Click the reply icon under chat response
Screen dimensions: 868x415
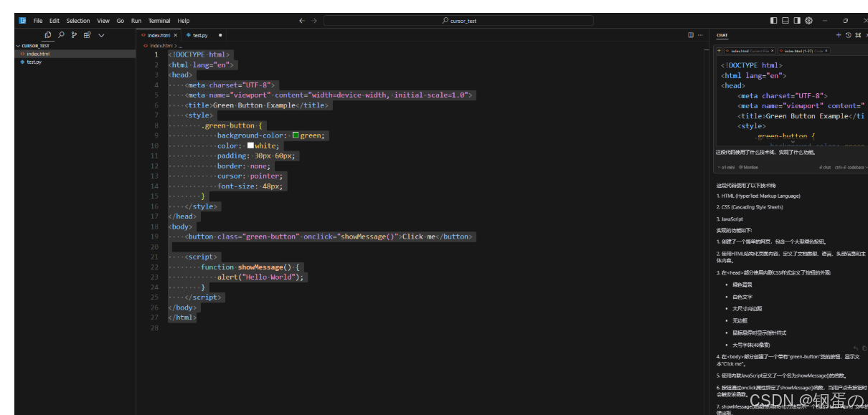(x=856, y=348)
